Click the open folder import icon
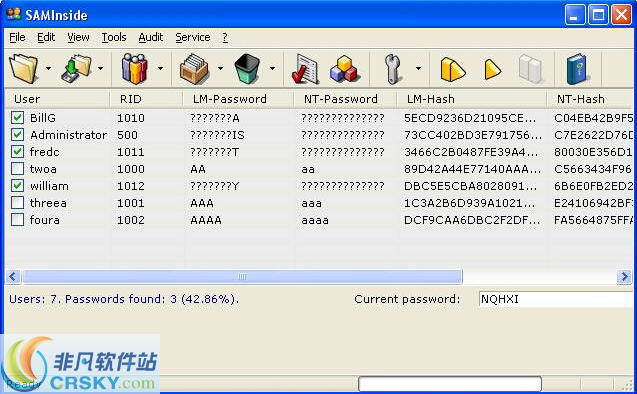The image size is (637, 394). click(x=23, y=68)
